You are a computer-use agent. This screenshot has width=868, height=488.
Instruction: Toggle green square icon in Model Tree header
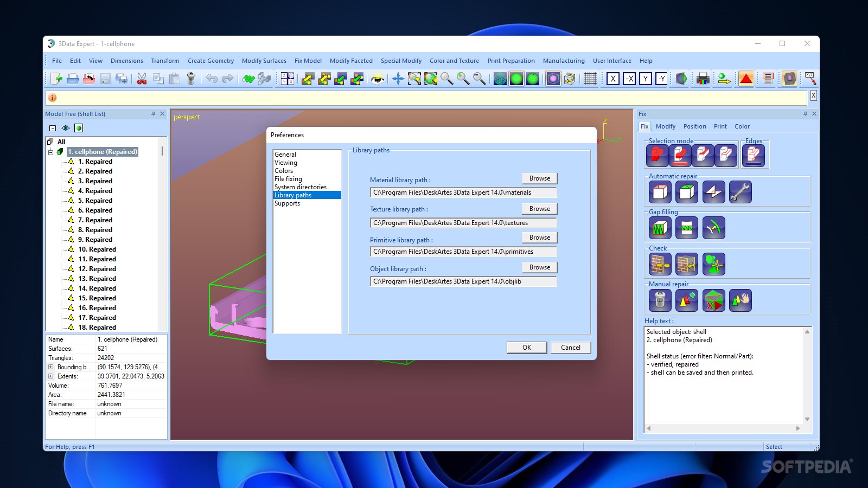(x=79, y=128)
